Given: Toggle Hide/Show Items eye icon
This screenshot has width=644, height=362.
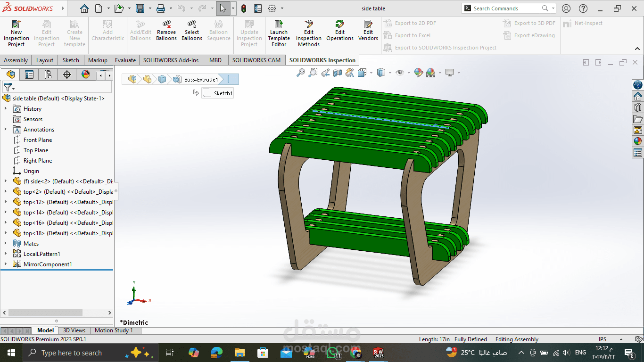Looking at the screenshot, I should pos(400,73).
